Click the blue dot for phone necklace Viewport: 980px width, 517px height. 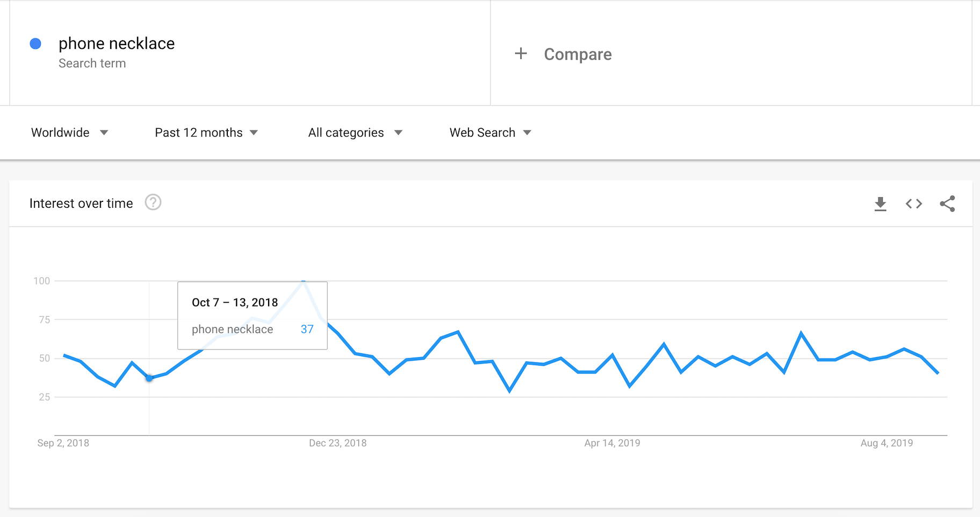[x=35, y=44]
